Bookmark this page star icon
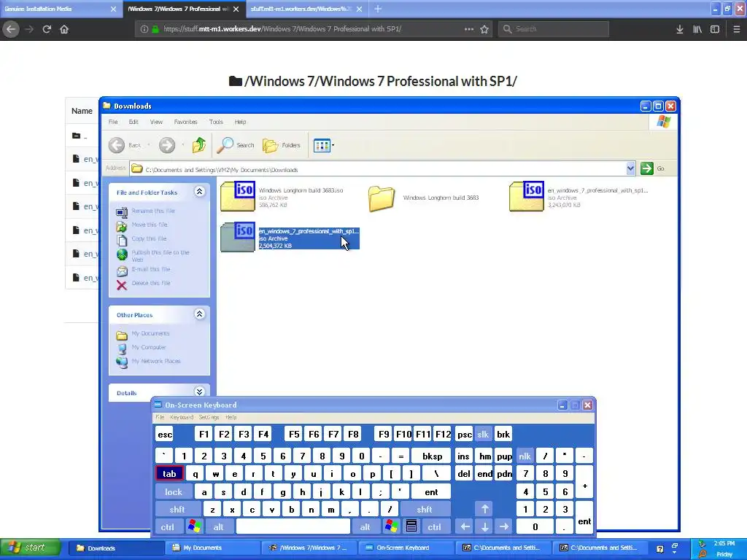The width and height of the screenshot is (747, 560). click(x=484, y=29)
